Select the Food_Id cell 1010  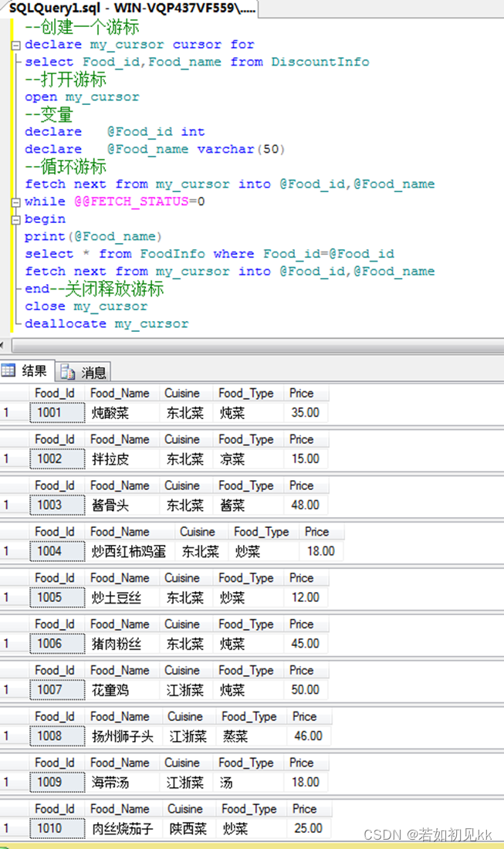(x=57, y=828)
